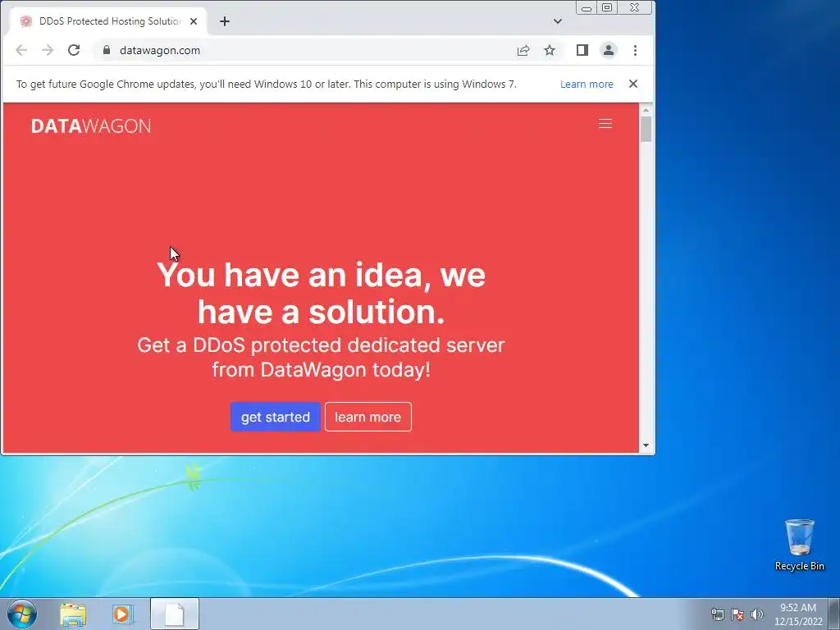Click the page scrollbar up arrow
The width and height of the screenshot is (840, 630).
tap(646, 110)
